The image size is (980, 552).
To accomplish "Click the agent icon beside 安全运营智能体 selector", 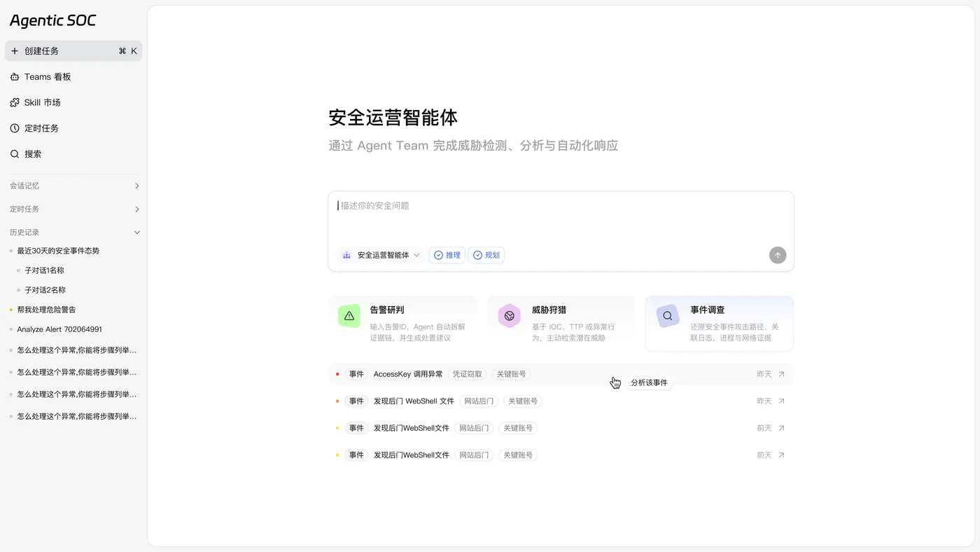I will (x=346, y=256).
